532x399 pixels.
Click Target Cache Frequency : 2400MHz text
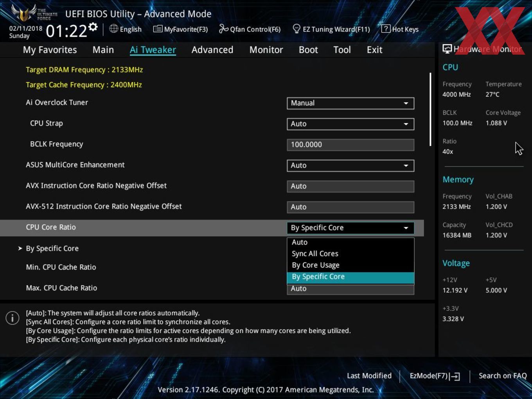pyautogui.click(x=84, y=85)
